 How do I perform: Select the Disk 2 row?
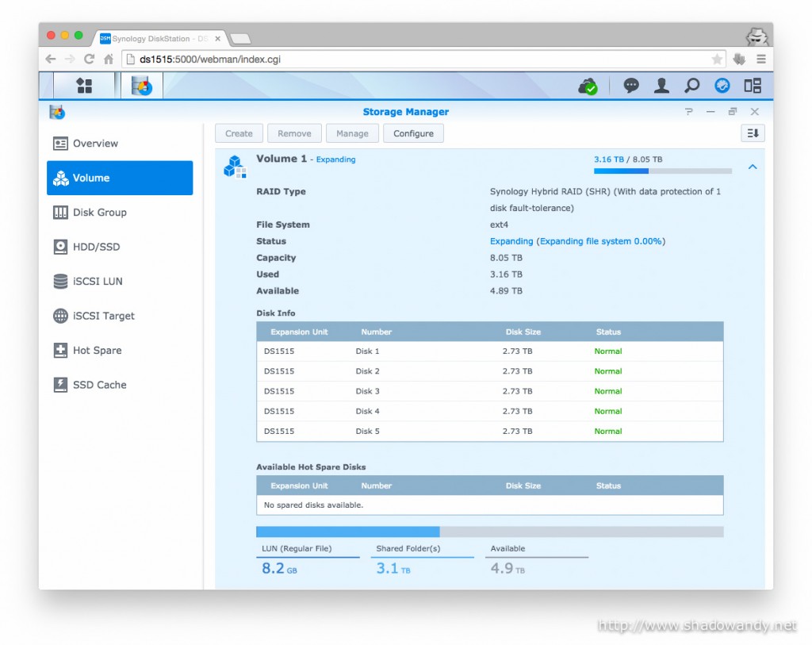[489, 371]
